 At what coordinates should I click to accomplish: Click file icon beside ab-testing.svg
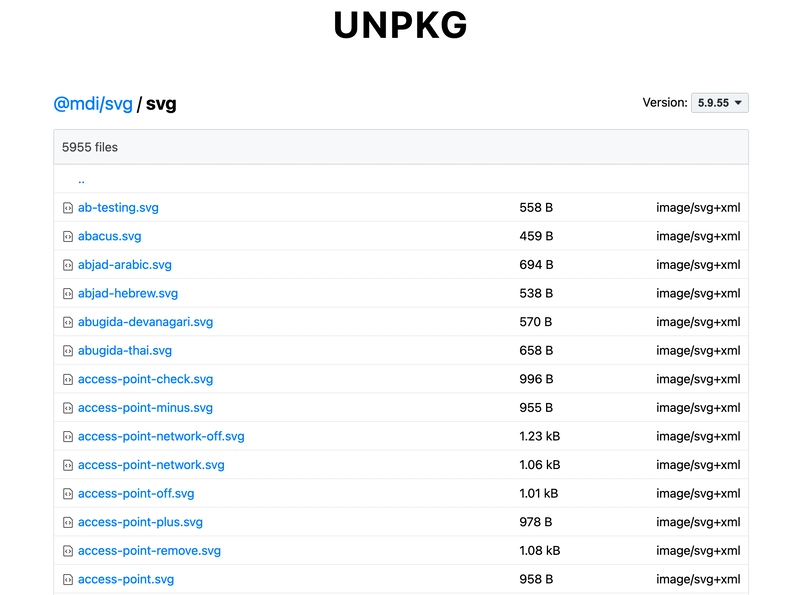(68, 208)
